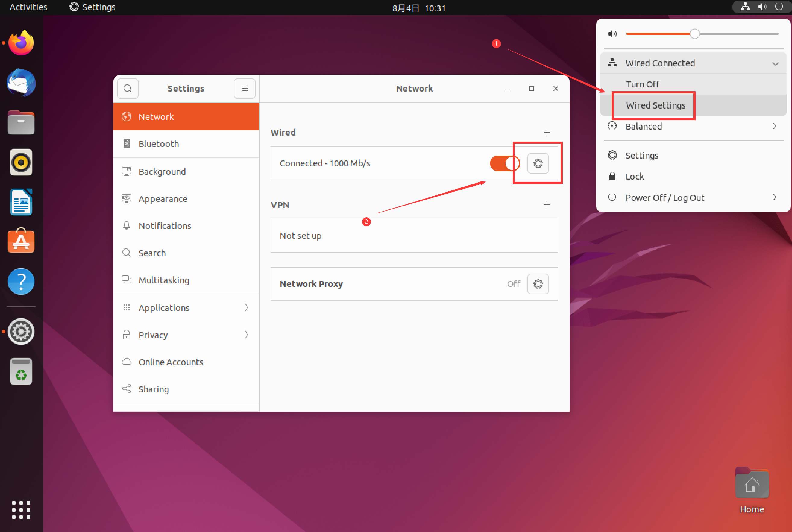Open the Settings hamburger menu
The height and width of the screenshot is (532, 792).
(x=244, y=89)
